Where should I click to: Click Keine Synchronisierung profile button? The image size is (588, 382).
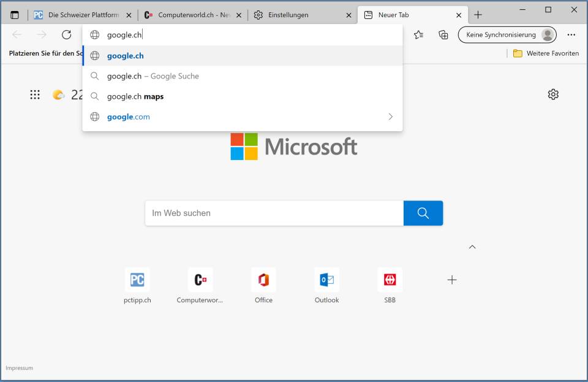(507, 35)
